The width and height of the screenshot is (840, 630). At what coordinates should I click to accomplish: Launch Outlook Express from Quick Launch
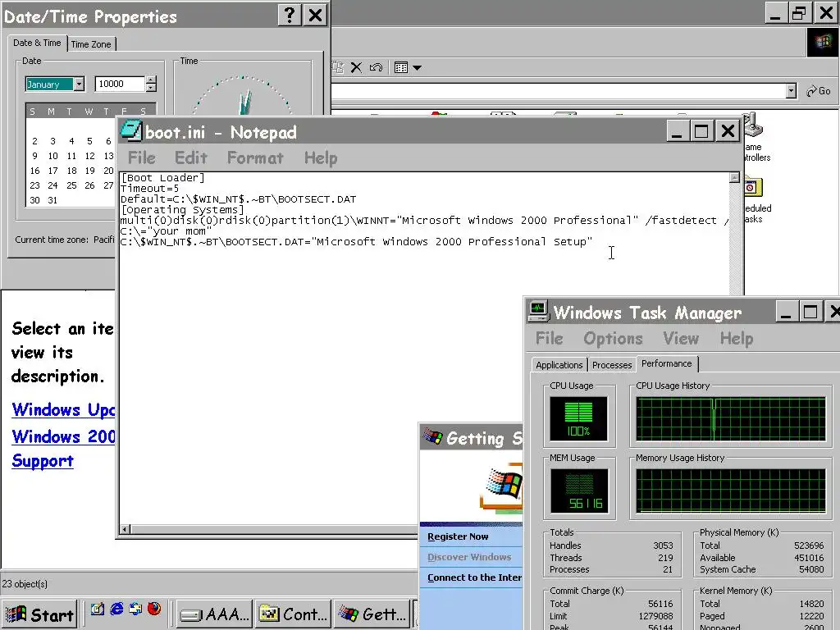pyautogui.click(x=135, y=609)
